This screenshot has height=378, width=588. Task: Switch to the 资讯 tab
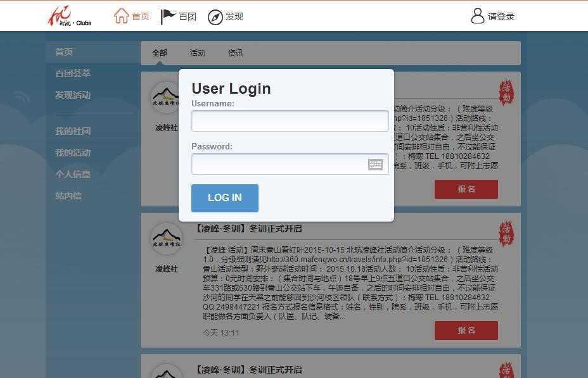[236, 53]
